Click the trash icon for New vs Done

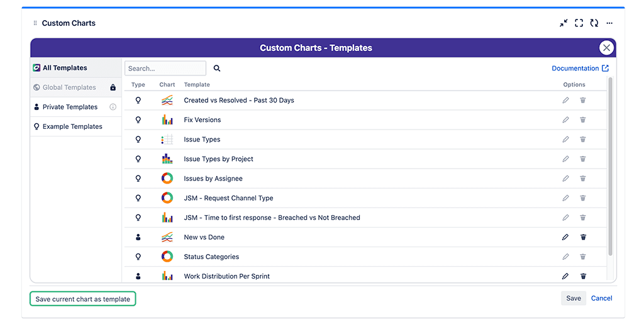click(x=583, y=237)
